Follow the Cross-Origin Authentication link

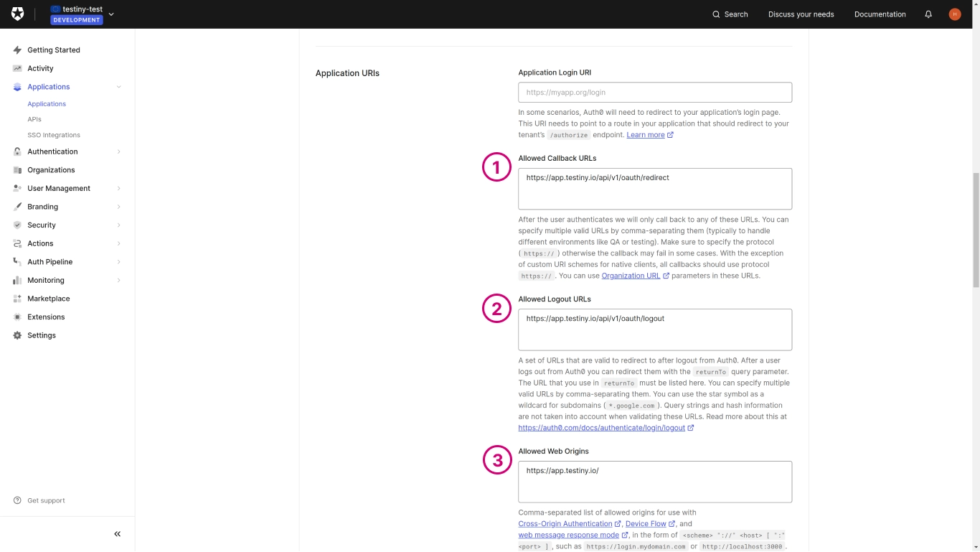tap(565, 524)
